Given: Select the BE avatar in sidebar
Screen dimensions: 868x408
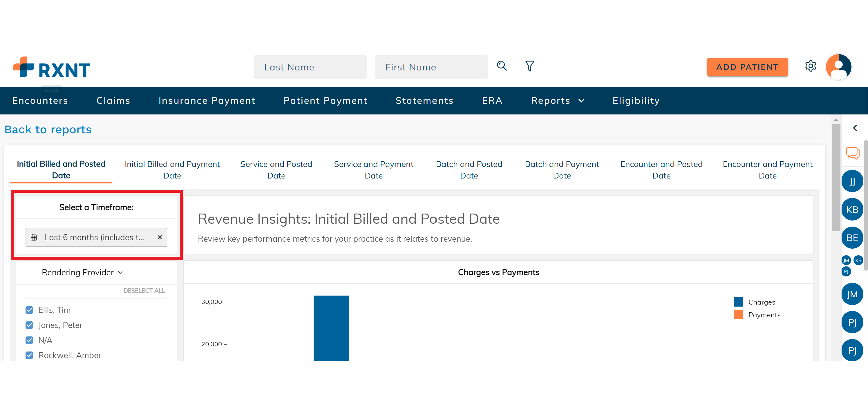Looking at the screenshot, I should 852,238.
